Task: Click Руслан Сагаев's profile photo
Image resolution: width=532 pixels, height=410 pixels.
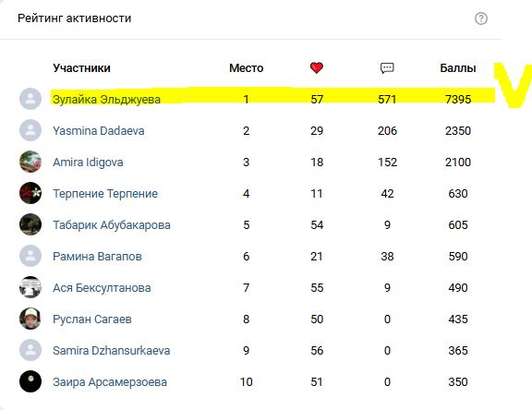Action: point(30,319)
